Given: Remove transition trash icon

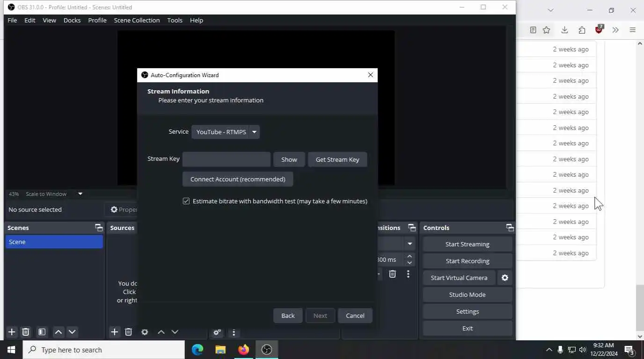Looking at the screenshot, I should 392,274.
